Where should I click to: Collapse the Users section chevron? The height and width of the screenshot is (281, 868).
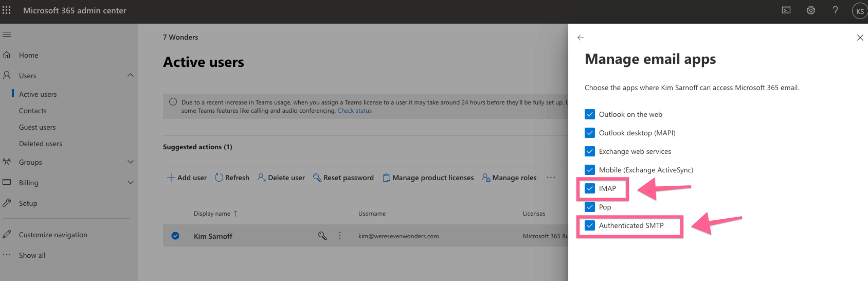(x=131, y=75)
